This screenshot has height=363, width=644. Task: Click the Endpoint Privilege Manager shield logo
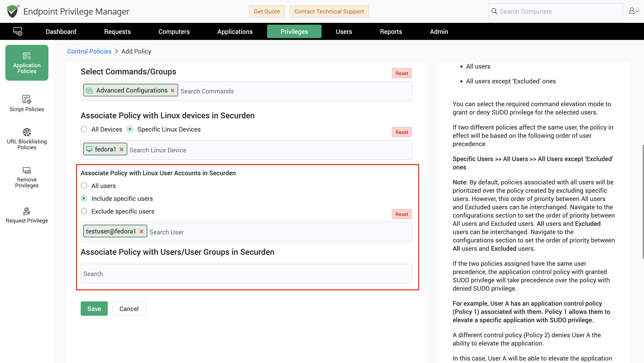tap(13, 11)
